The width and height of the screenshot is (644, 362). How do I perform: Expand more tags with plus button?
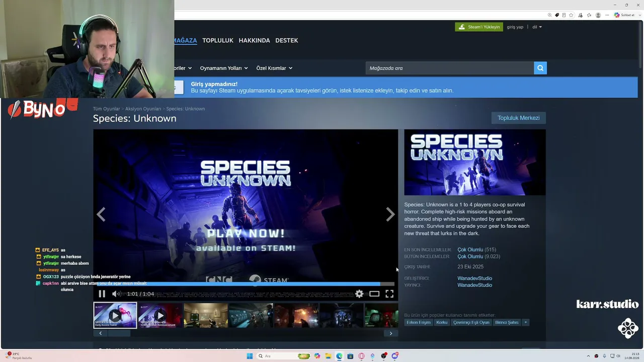coord(525,322)
